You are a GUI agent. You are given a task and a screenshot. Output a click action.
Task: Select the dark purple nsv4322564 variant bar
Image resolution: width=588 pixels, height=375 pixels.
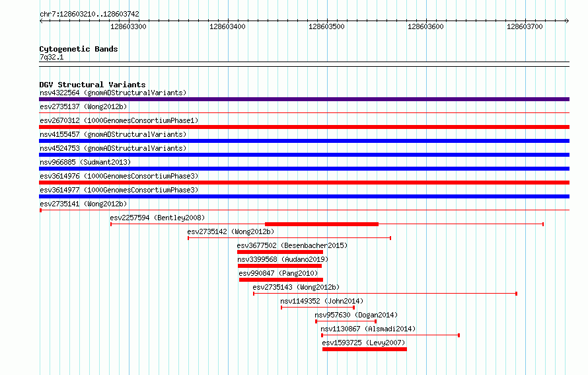pos(304,99)
